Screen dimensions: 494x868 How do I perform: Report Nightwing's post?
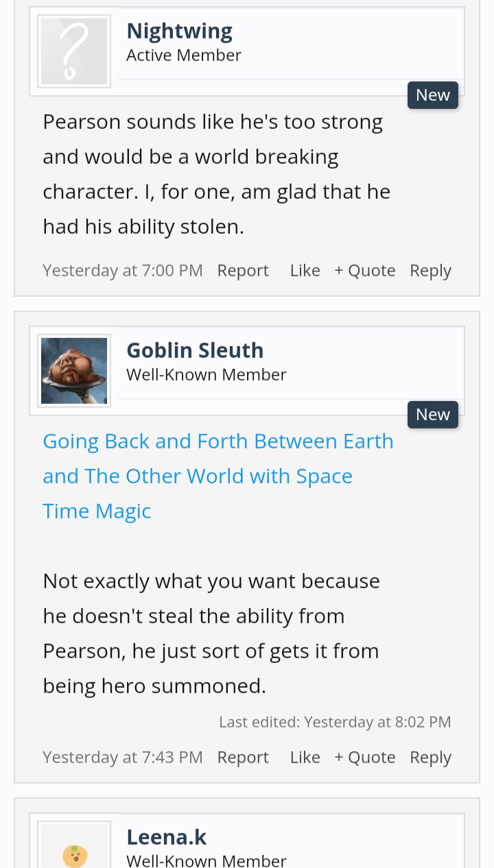coord(243,271)
